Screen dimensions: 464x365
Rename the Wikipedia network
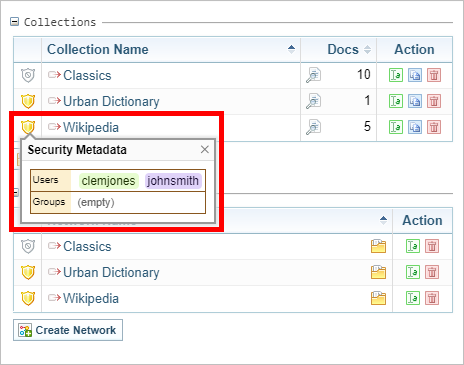click(x=413, y=298)
